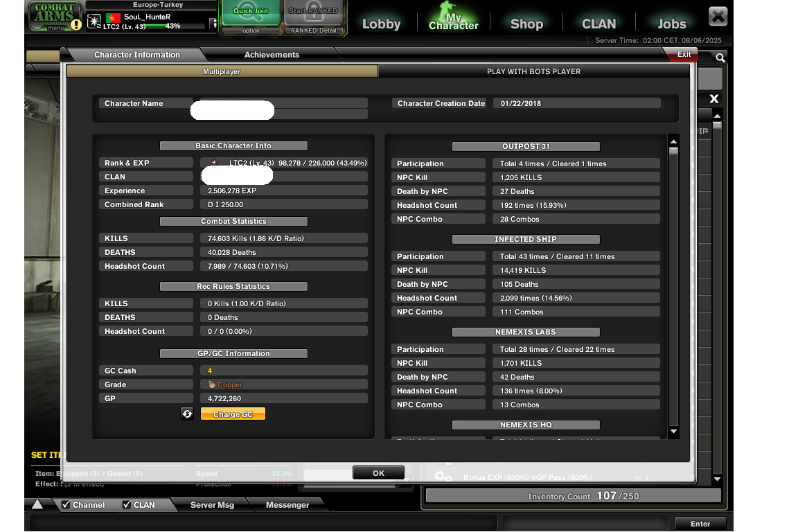This screenshot has height=532, width=798.
Task: Click the Rec Rules Statistics header
Action: (233, 286)
